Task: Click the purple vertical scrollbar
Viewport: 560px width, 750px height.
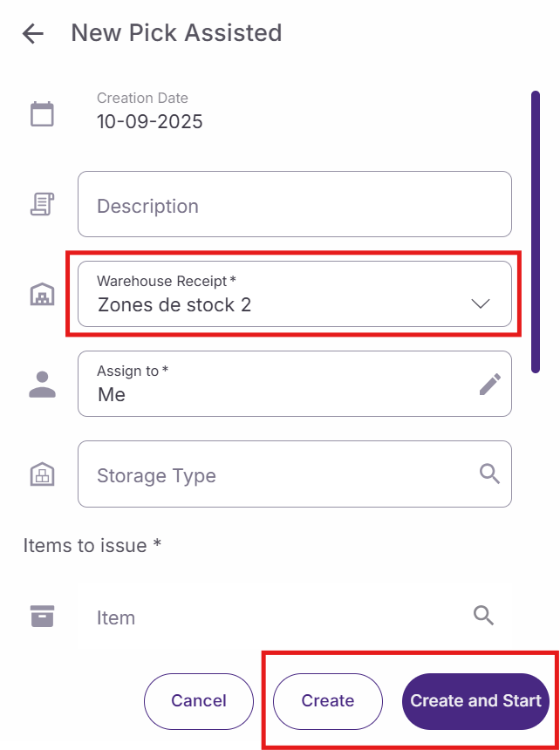Action: (536, 231)
